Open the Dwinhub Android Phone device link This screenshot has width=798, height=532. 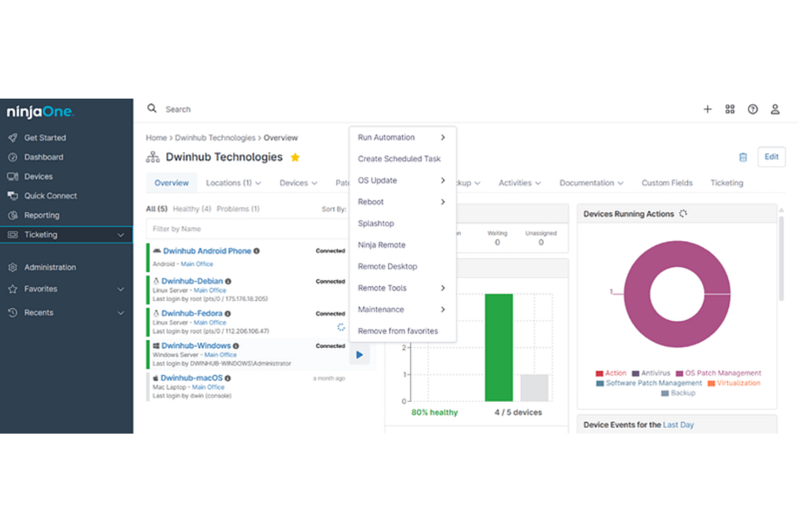click(x=207, y=251)
